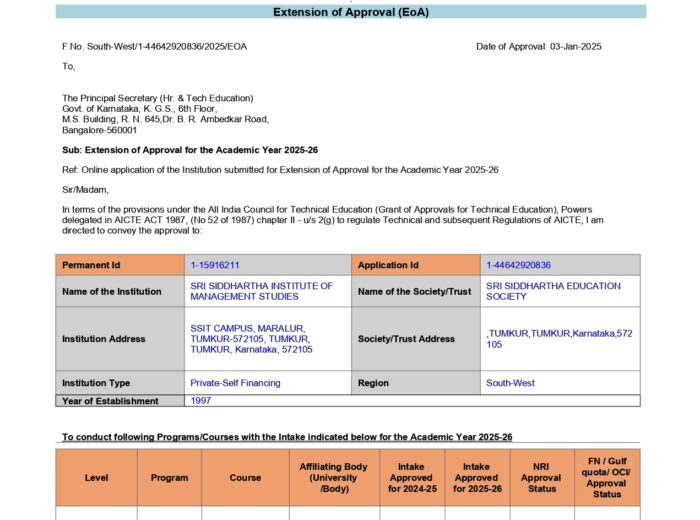The height and width of the screenshot is (520, 700).
Task: Click the 'Institution Type' label cell
Action: coord(120,383)
